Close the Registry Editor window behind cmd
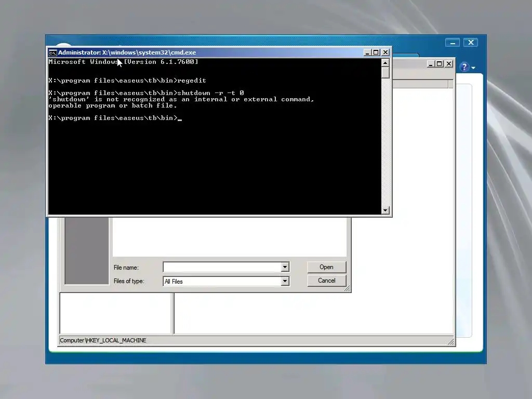532x399 pixels. pyautogui.click(x=449, y=64)
